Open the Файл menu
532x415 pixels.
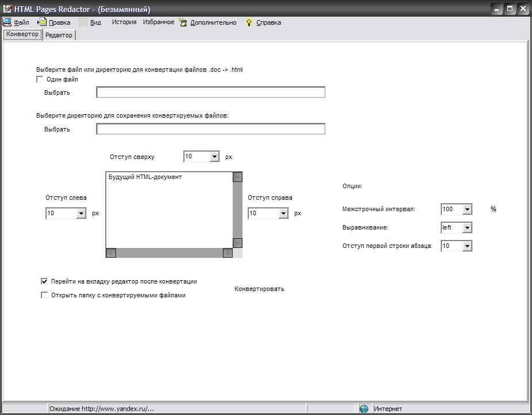(x=21, y=22)
